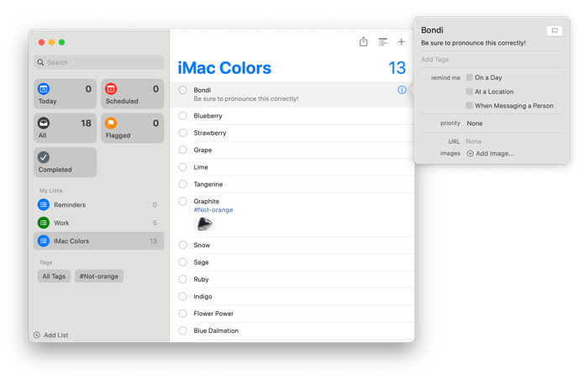Mark Grape reminder as complete

coord(182,150)
